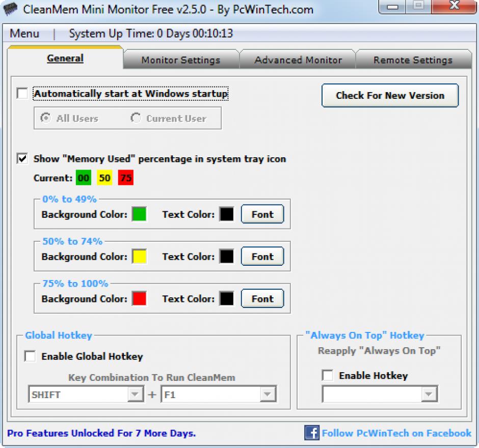Change text color swatch for 0% to 49%

coord(227,214)
